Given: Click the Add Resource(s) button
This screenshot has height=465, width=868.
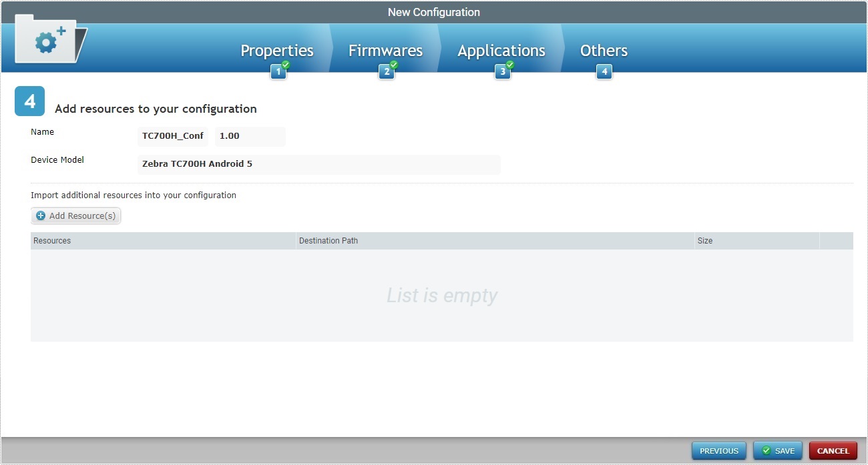Looking at the screenshot, I should point(75,215).
